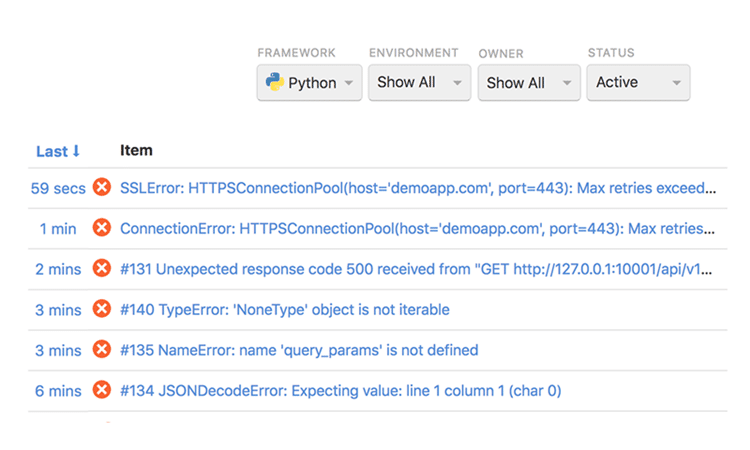
Task: Open the Status dropdown showing Active
Action: (638, 82)
